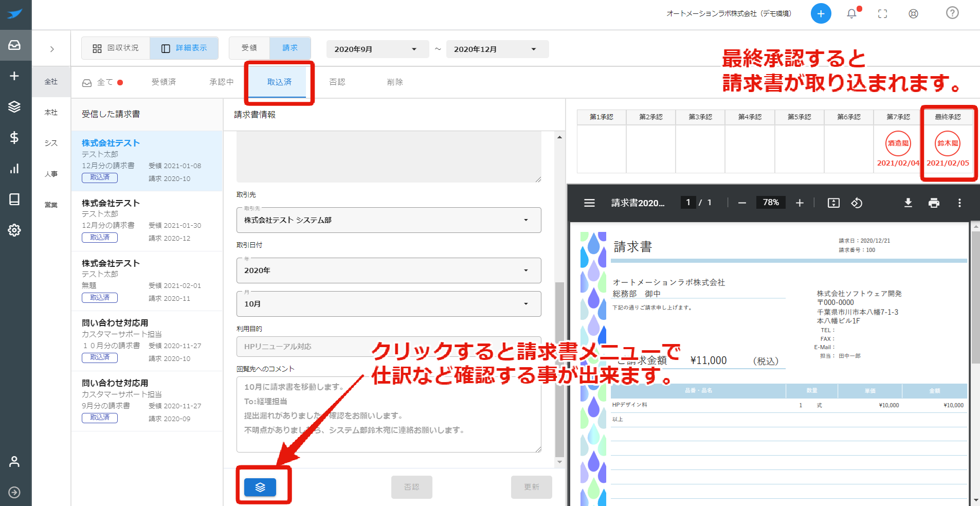
Task: Select シス department filter
Action: coord(51,143)
